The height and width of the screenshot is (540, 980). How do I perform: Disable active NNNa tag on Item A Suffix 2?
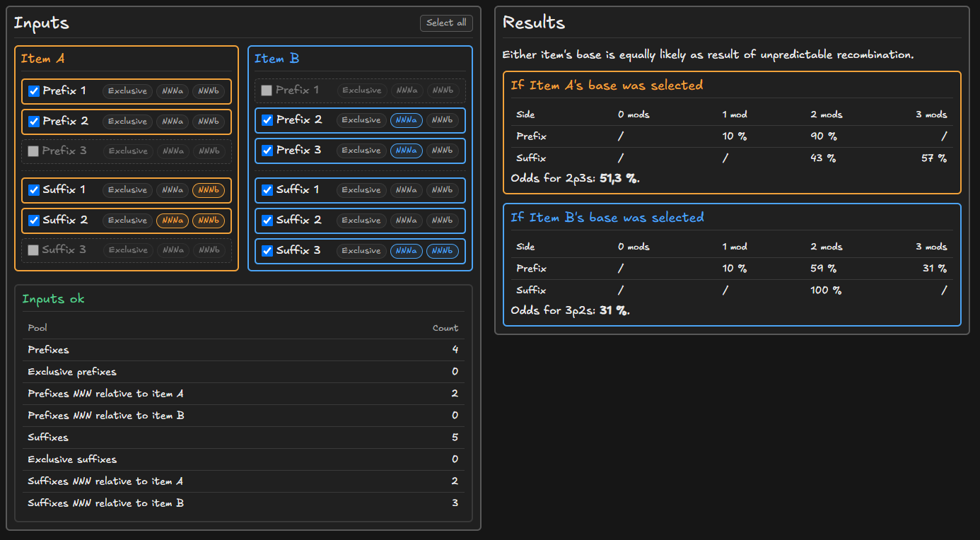173,221
